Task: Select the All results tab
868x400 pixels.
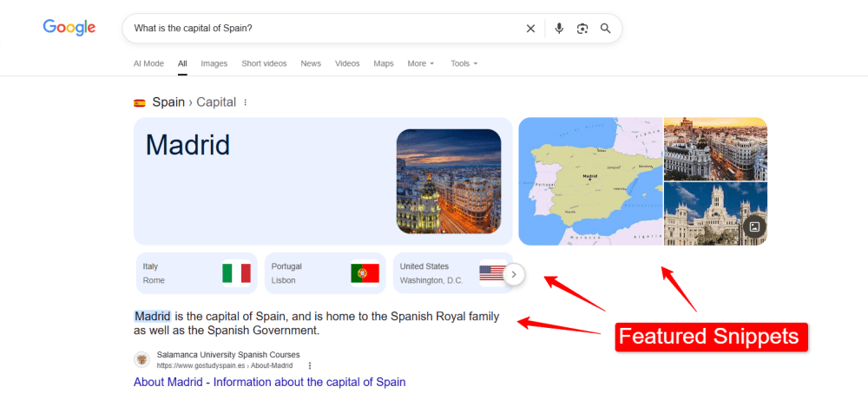Action: pos(182,63)
